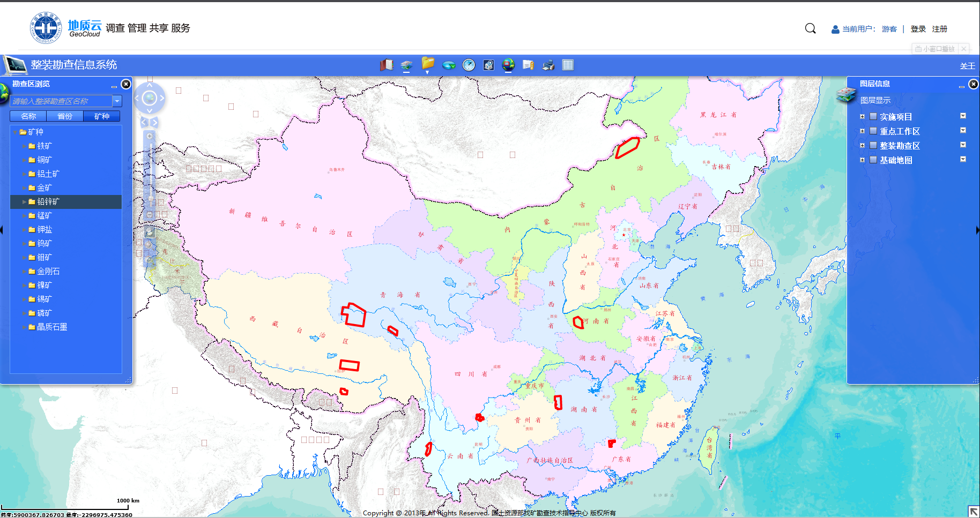Click the search magnifier icon in header
980x518 pixels.
[811, 28]
